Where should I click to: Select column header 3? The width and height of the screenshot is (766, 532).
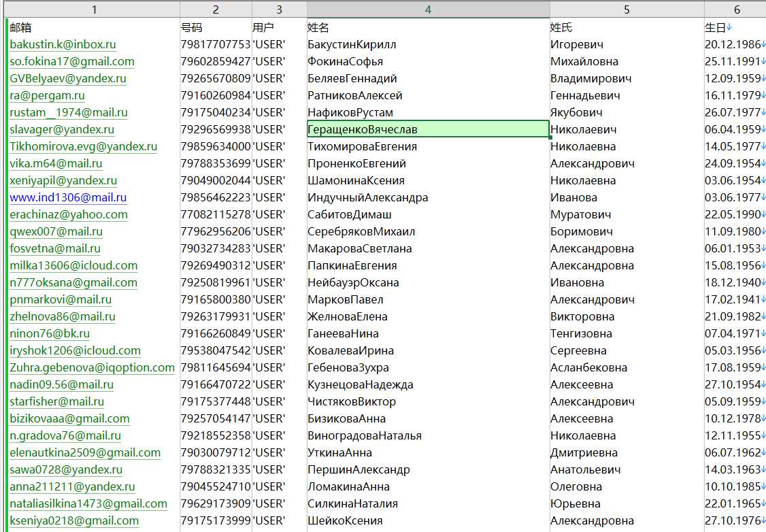[279, 10]
